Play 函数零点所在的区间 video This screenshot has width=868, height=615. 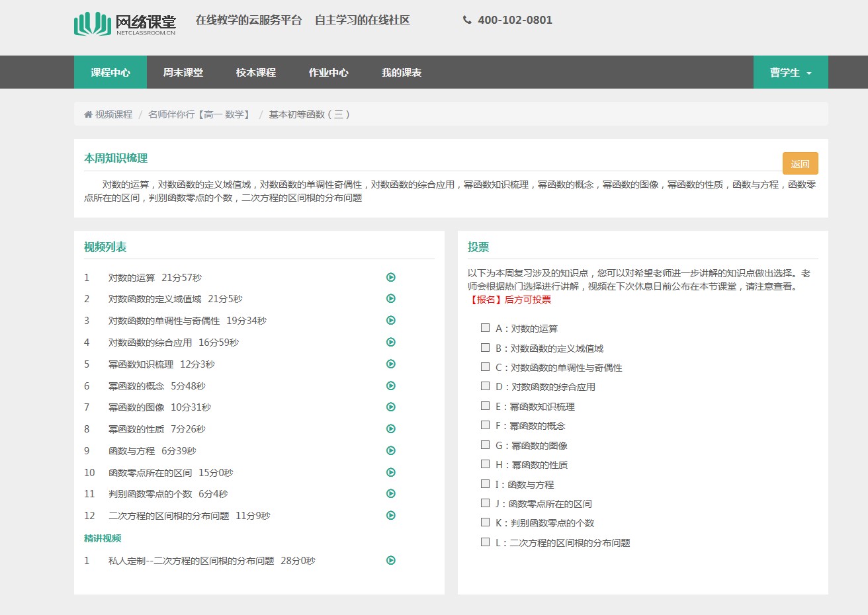pyautogui.click(x=391, y=473)
